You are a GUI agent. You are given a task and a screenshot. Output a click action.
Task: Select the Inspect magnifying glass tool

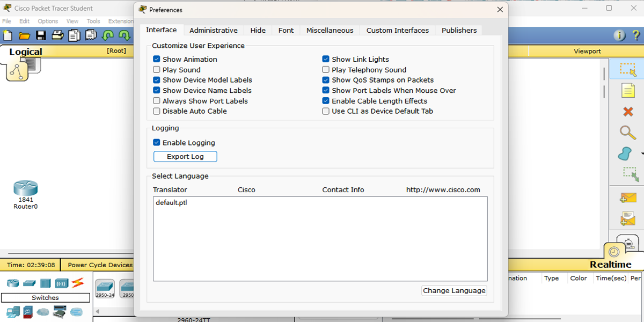[x=627, y=133]
